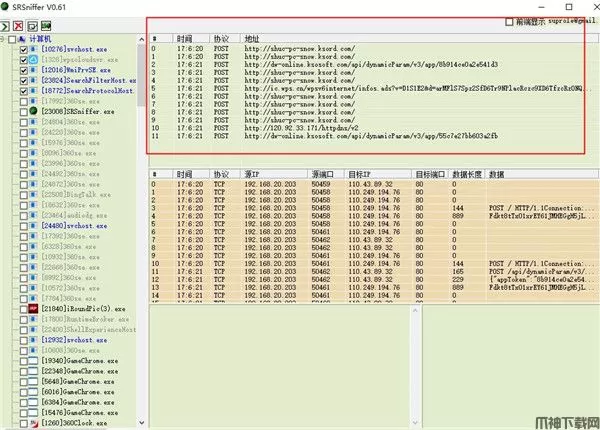Select HTTP row with 120.92.33.171 httpdns URL
Viewport: 600px width, 430px height.
coord(300,127)
